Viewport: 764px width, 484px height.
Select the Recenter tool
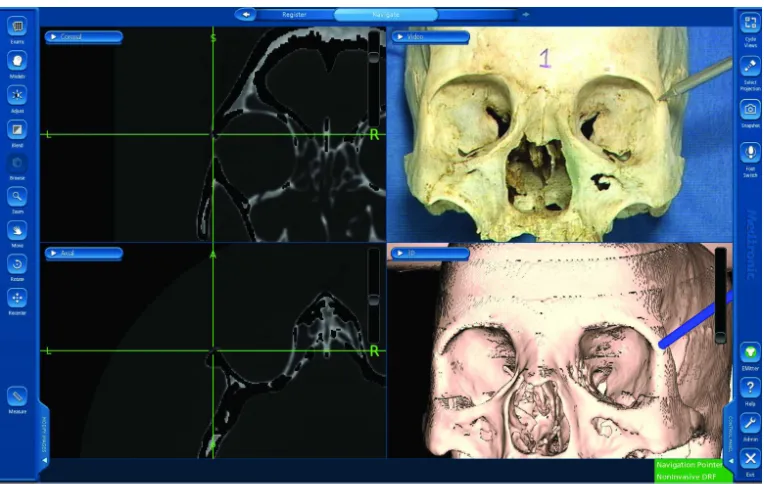click(x=17, y=298)
